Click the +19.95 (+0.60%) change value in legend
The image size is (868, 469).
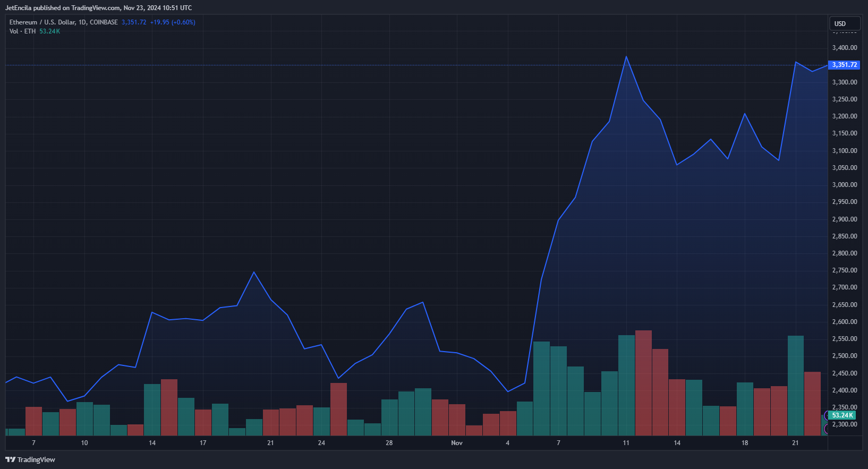(173, 22)
